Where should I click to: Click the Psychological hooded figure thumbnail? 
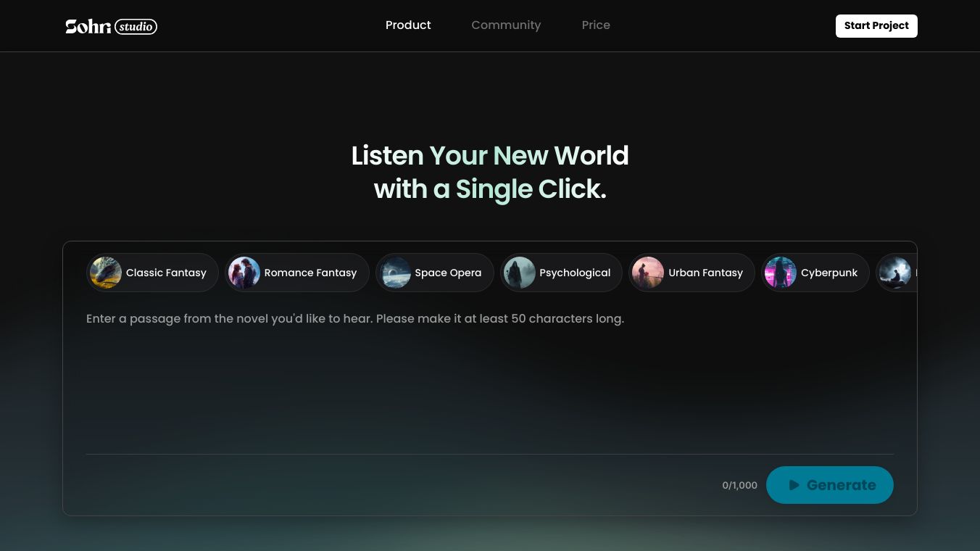tap(520, 273)
